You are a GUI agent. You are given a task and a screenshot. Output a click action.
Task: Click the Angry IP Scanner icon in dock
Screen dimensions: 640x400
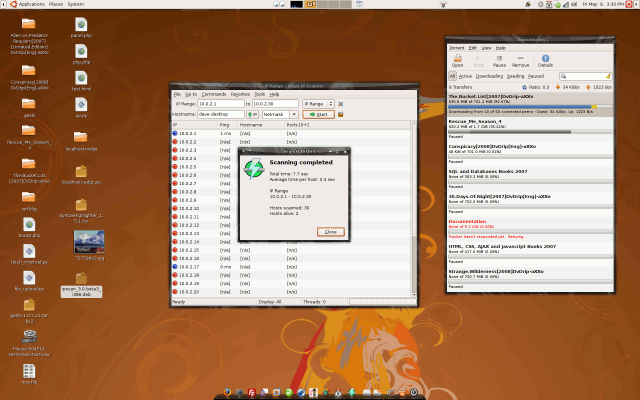pyautogui.click(x=352, y=393)
